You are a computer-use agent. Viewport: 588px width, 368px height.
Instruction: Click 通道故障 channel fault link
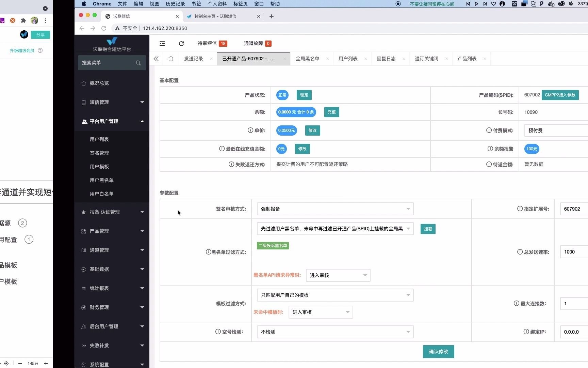pyautogui.click(x=258, y=43)
